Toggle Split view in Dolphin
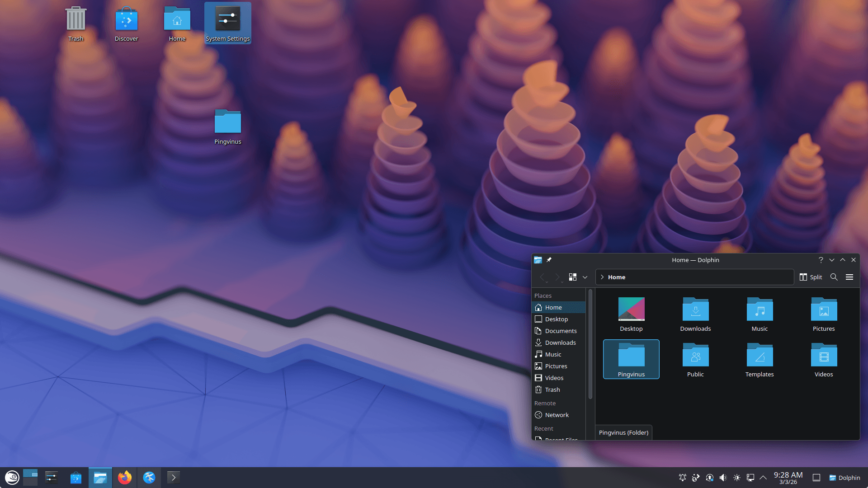 [811, 277]
